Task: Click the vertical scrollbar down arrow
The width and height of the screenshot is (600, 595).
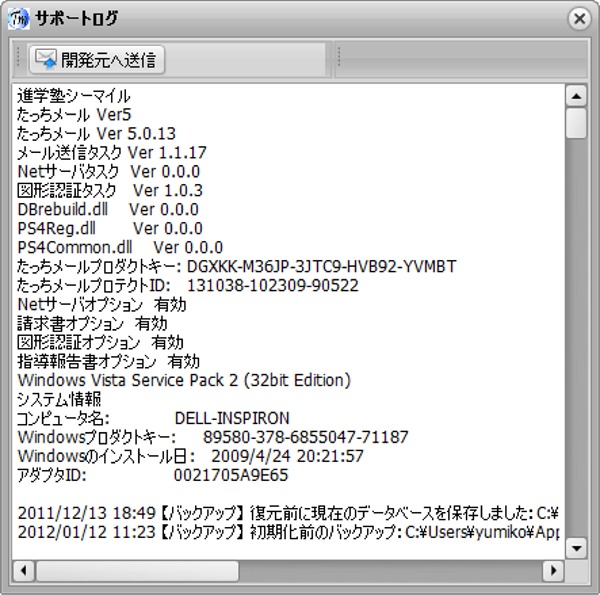Action: coord(576,548)
